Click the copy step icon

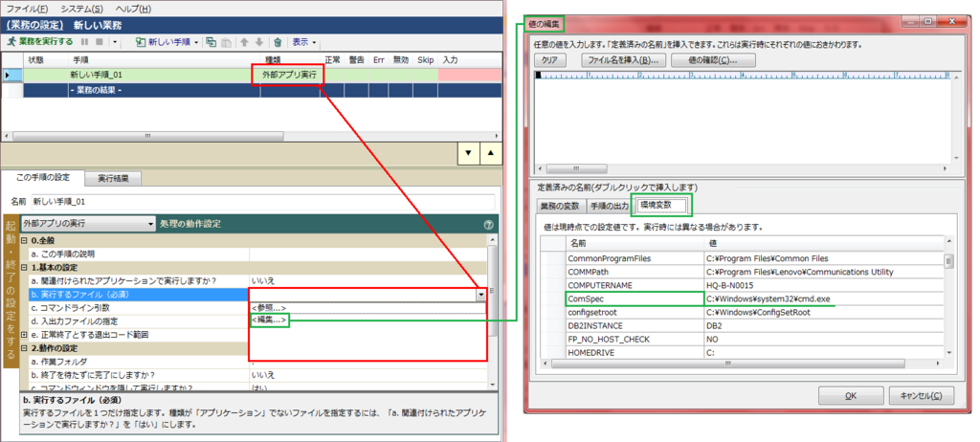212,42
